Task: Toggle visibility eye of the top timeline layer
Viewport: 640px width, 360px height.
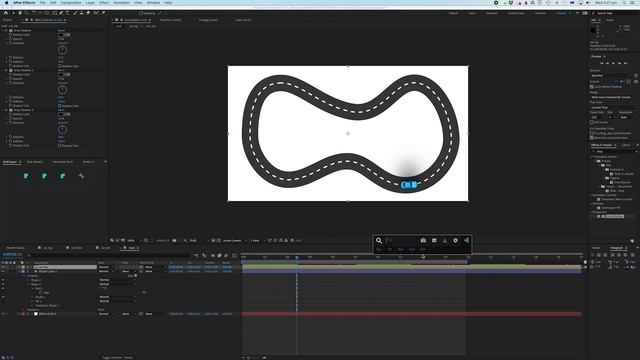Action: coord(3,267)
